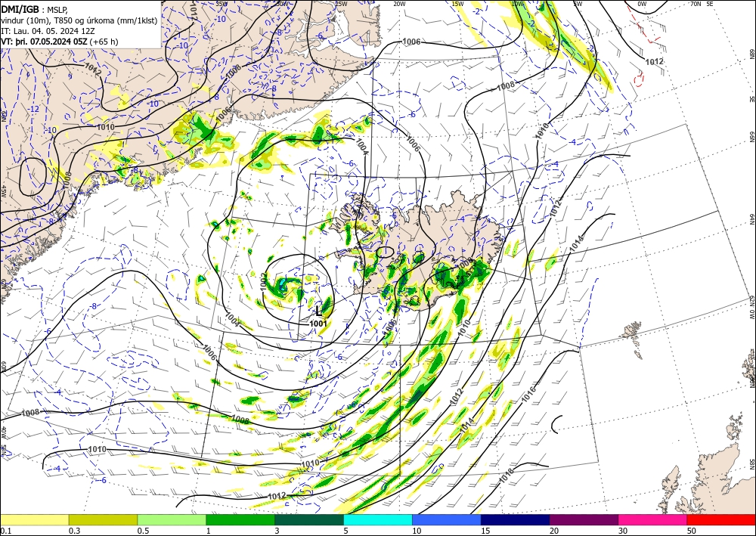This screenshot has width=756, height=536.
Task: Click the '0.1' legend scale value
Action: point(5,531)
